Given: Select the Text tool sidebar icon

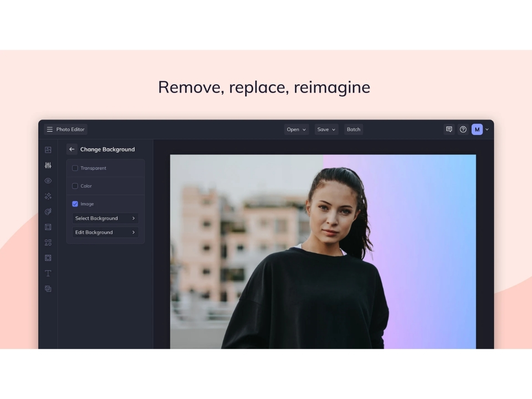Looking at the screenshot, I should click(48, 273).
